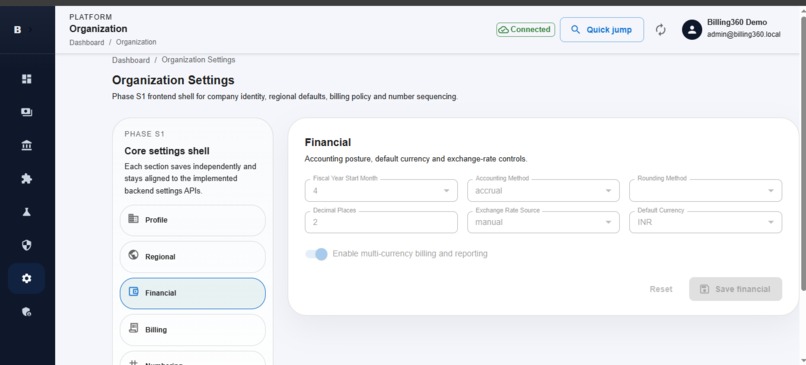This screenshot has width=806, height=365.
Task: Click the Profile building icon
Action: 133,218
